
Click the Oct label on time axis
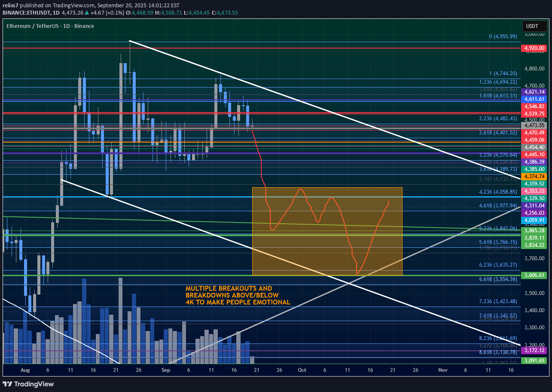[x=302, y=370]
